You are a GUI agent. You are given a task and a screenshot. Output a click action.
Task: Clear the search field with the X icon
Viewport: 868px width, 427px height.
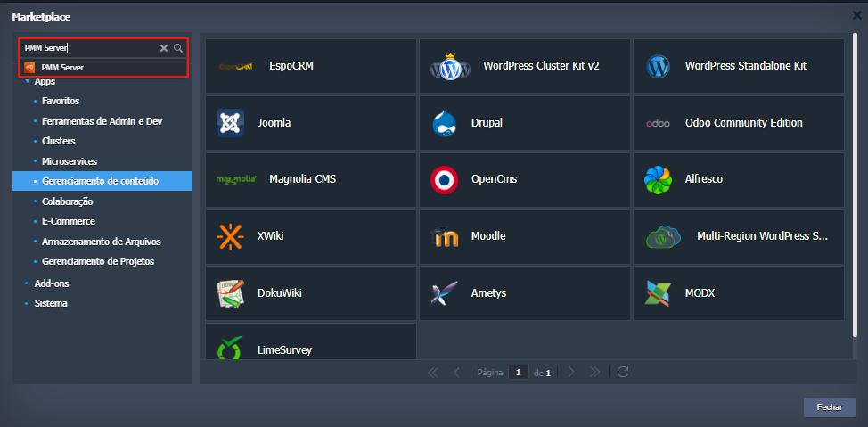164,48
